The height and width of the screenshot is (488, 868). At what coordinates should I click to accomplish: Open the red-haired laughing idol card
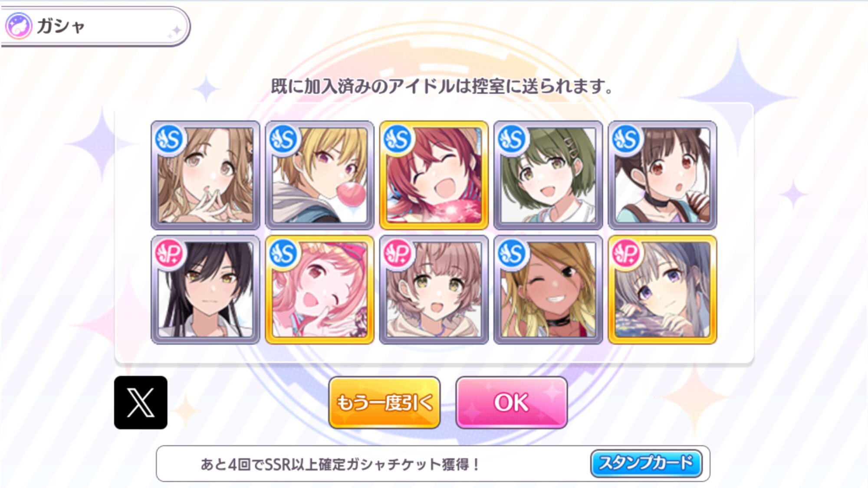(x=434, y=175)
